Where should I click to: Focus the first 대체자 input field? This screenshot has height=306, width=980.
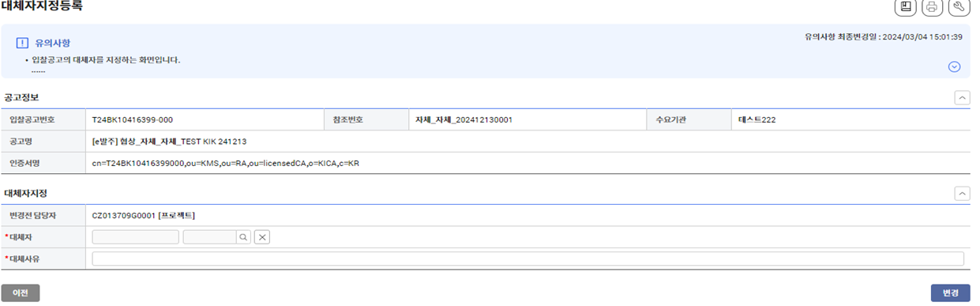click(135, 236)
